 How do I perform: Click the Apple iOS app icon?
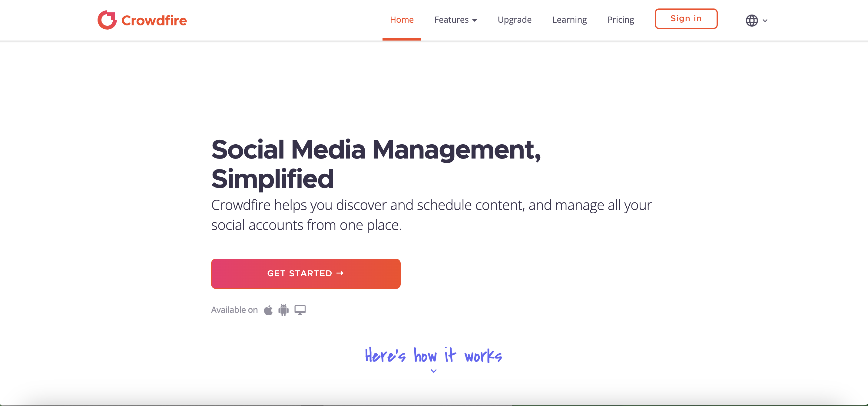267,310
